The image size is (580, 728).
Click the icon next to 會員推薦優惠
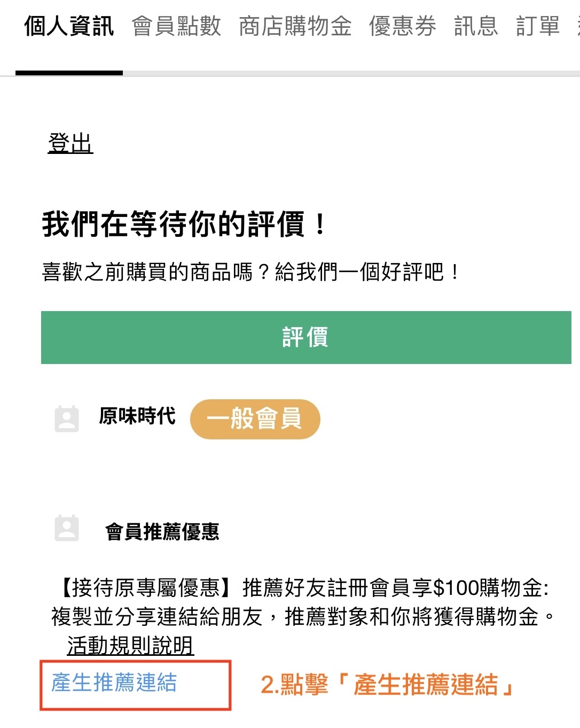pos(67,528)
